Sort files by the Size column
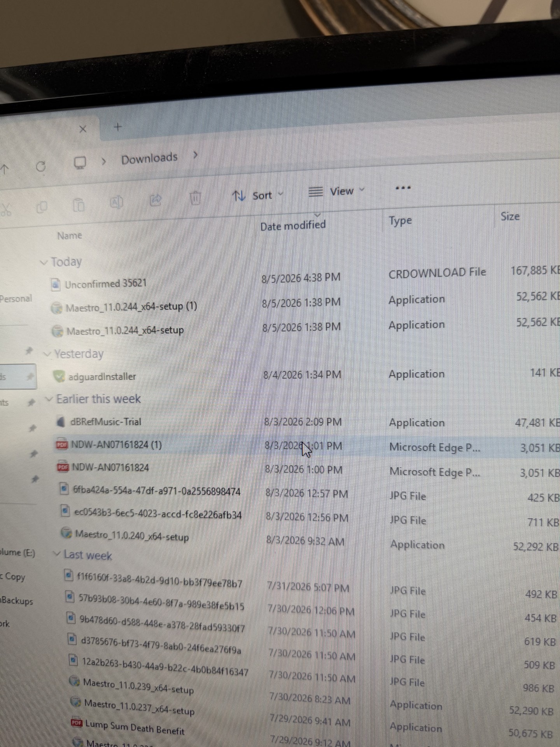560x747 pixels. [510, 216]
